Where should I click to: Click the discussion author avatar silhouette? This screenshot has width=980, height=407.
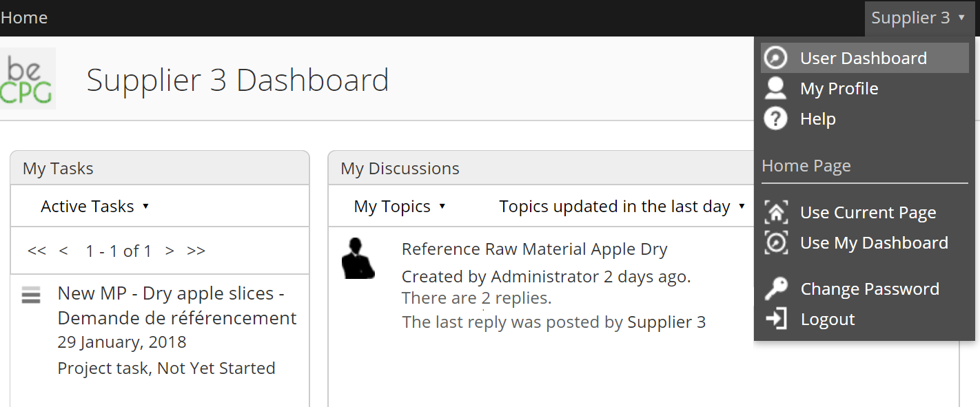[358, 258]
